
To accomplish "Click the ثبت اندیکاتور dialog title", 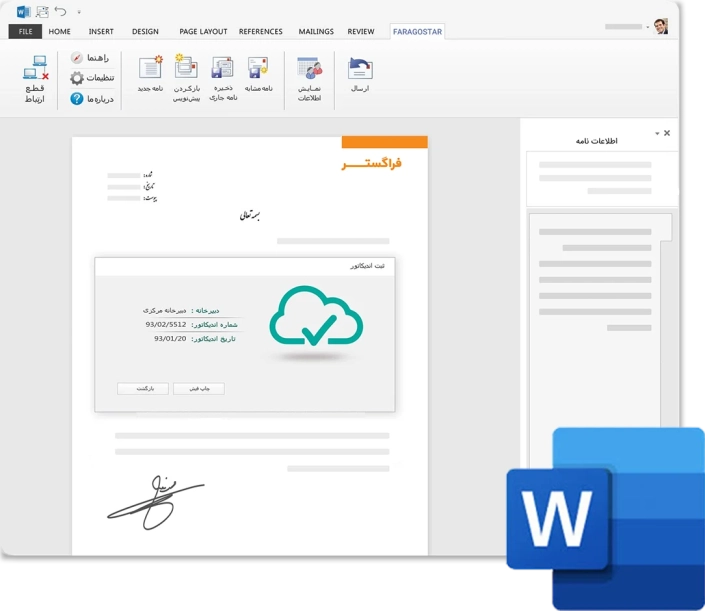I will [x=367, y=266].
